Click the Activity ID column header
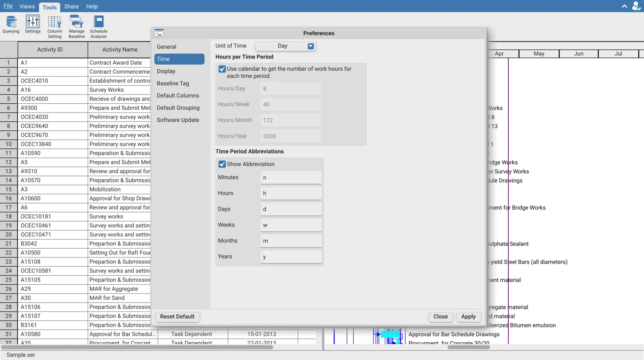The width and height of the screenshot is (644, 360). pyautogui.click(x=53, y=49)
